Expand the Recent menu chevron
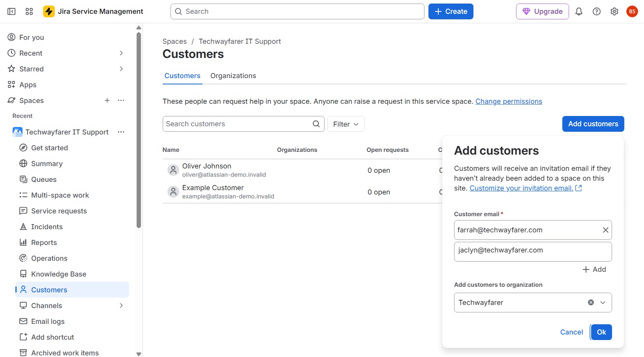This screenshot has width=644, height=357. click(x=121, y=53)
